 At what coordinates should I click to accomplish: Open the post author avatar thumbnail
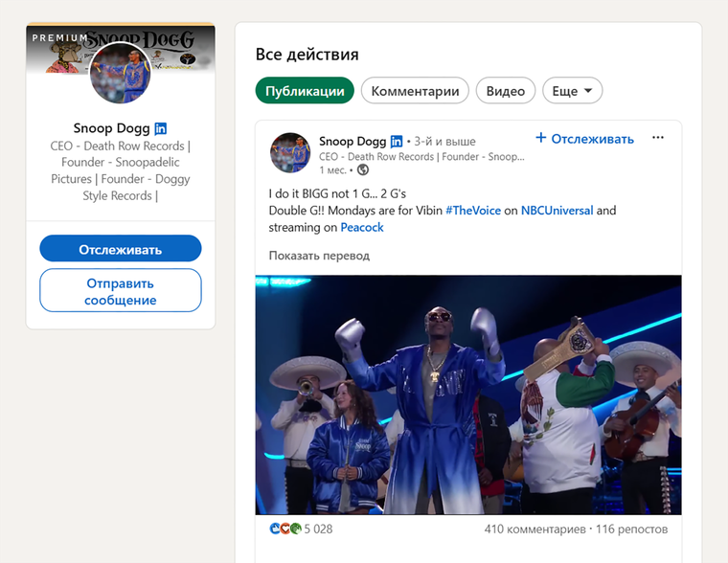pyautogui.click(x=290, y=152)
